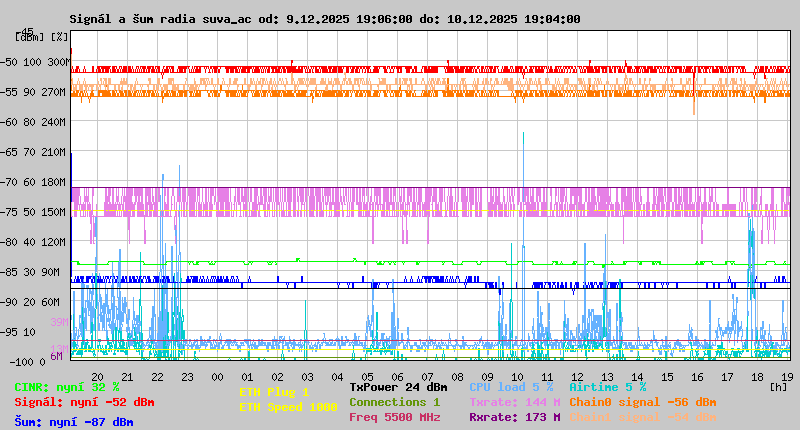Click hour '18' on the time axis
The width and height of the screenshot is (800, 430).
click(757, 377)
